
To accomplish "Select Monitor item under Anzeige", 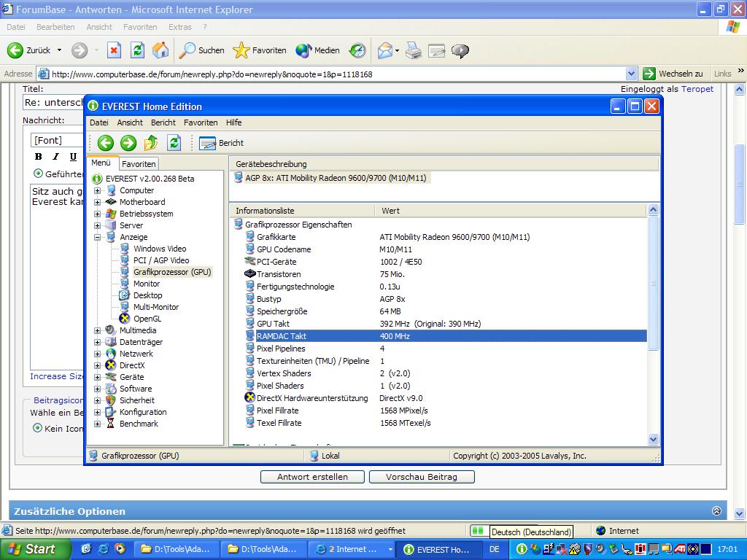I will pos(146,284).
